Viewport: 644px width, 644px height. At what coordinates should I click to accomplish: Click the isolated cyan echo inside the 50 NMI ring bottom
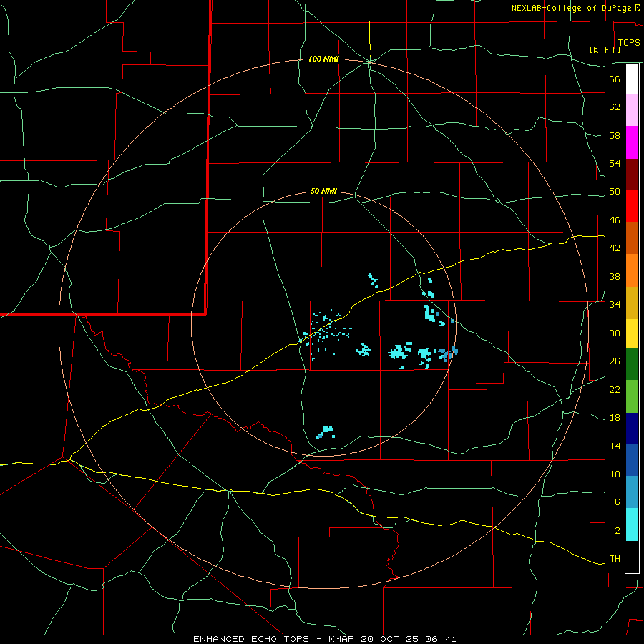[x=326, y=432]
